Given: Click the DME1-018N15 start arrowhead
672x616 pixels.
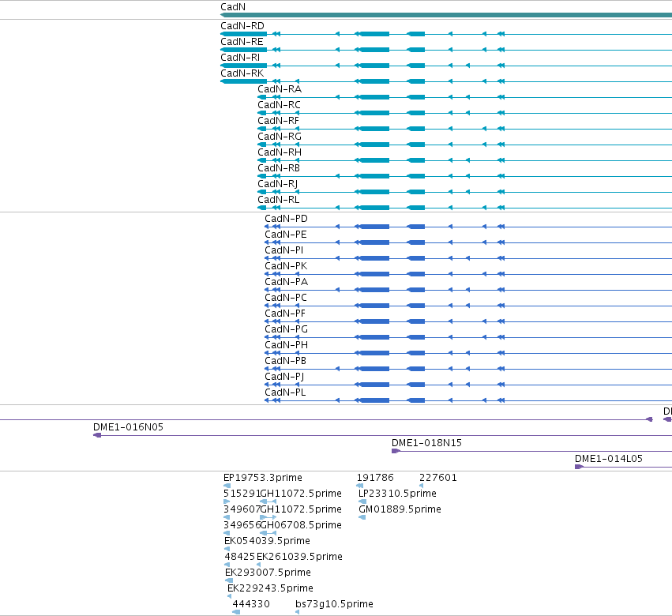Looking at the screenshot, I should [x=396, y=452].
